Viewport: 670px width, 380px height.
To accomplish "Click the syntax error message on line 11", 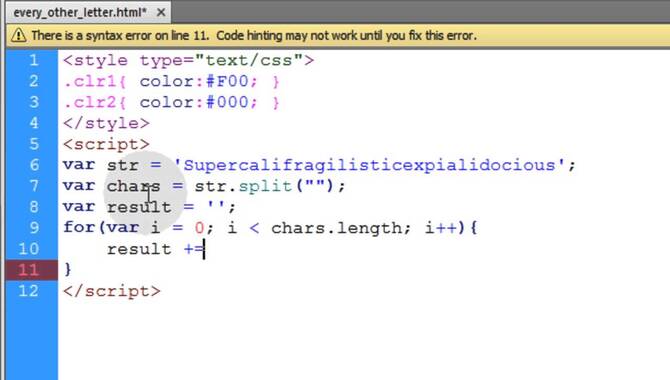I will [254, 35].
